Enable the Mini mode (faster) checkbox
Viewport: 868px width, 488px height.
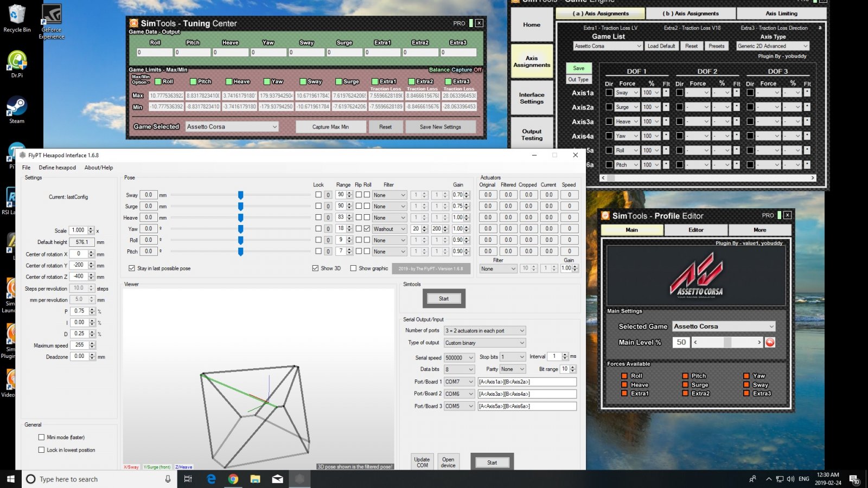coord(41,437)
